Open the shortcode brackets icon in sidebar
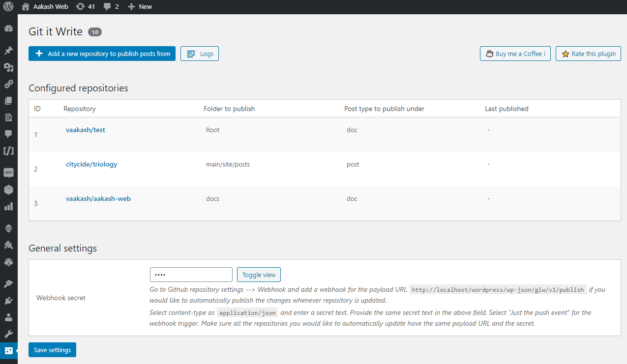627x364 pixels. pos(8,151)
